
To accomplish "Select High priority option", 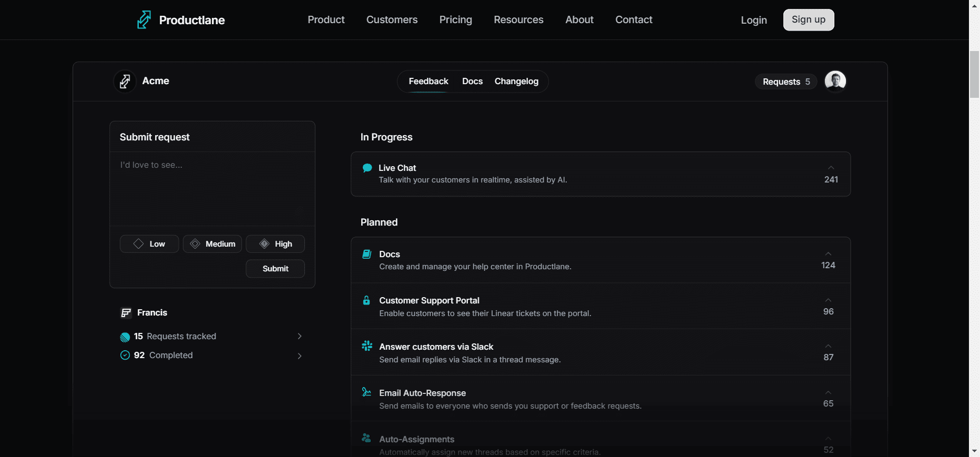I will coord(275,244).
